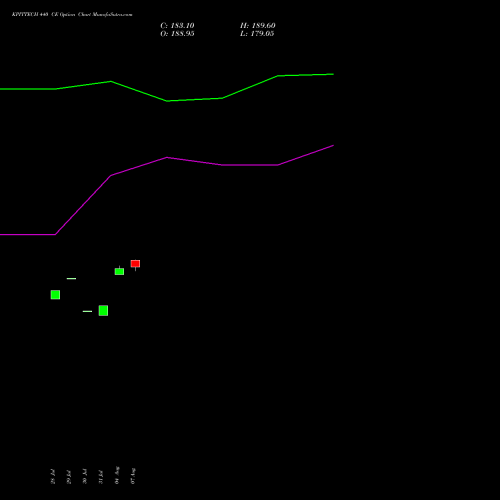Click the 31 Jul date axis label
This screenshot has height=500, width=500.
click(x=101, y=477)
